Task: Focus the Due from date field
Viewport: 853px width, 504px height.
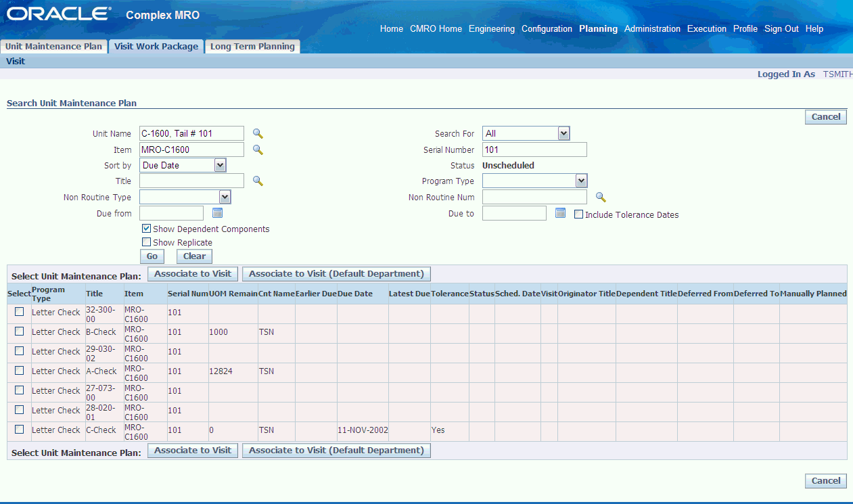Action: pos(171,213)
